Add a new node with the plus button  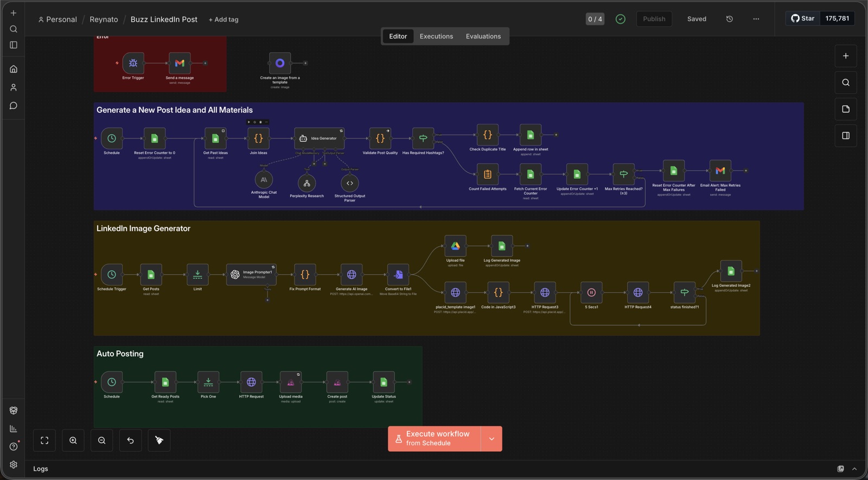coord(846,56)
